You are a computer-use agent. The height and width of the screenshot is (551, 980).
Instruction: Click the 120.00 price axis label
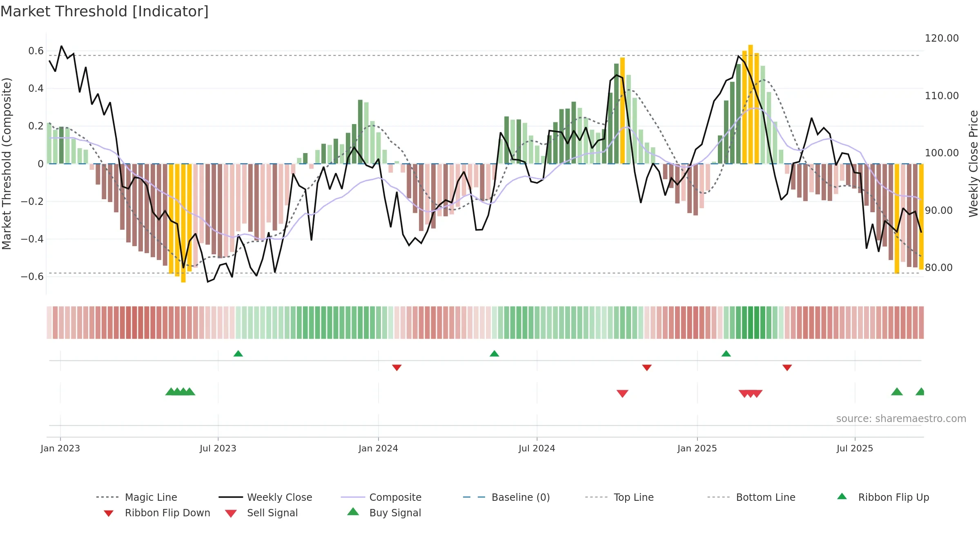942,38
